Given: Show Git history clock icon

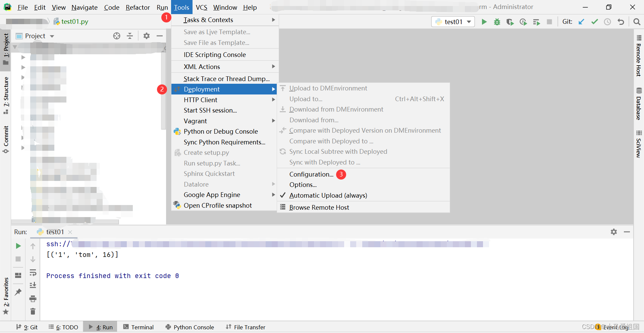Looking at the screenshot, I should 607,22.
